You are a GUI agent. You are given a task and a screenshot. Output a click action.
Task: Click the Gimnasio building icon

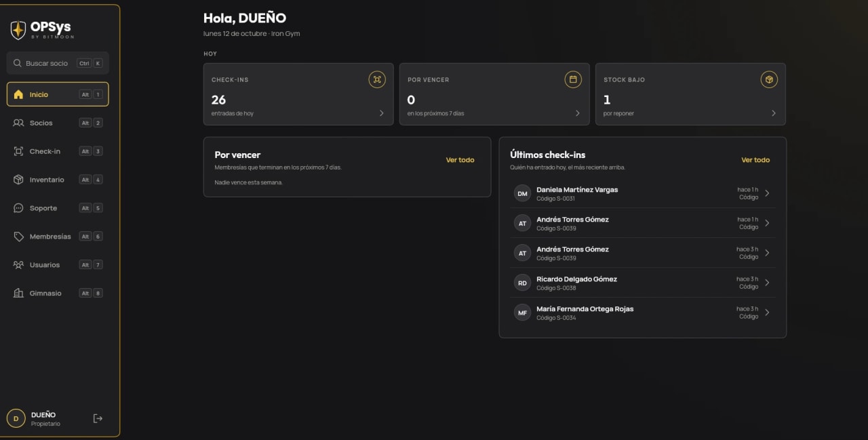18,294
